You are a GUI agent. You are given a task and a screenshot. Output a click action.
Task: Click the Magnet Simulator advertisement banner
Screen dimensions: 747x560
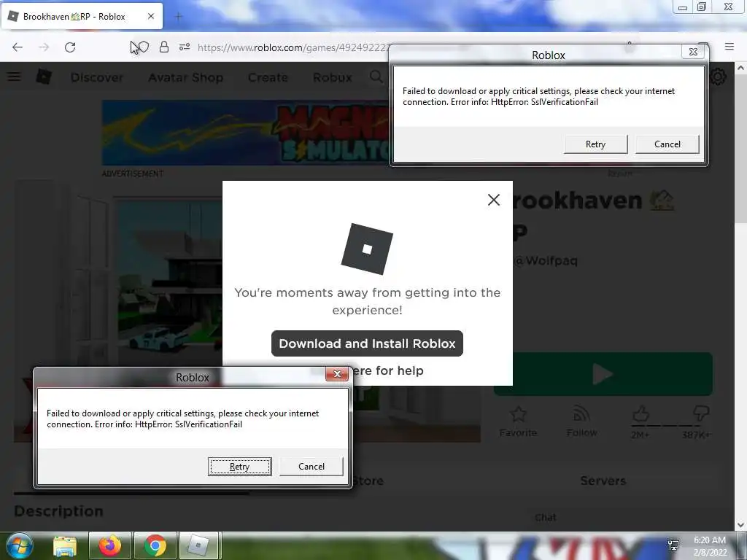(x=245, y=133)
